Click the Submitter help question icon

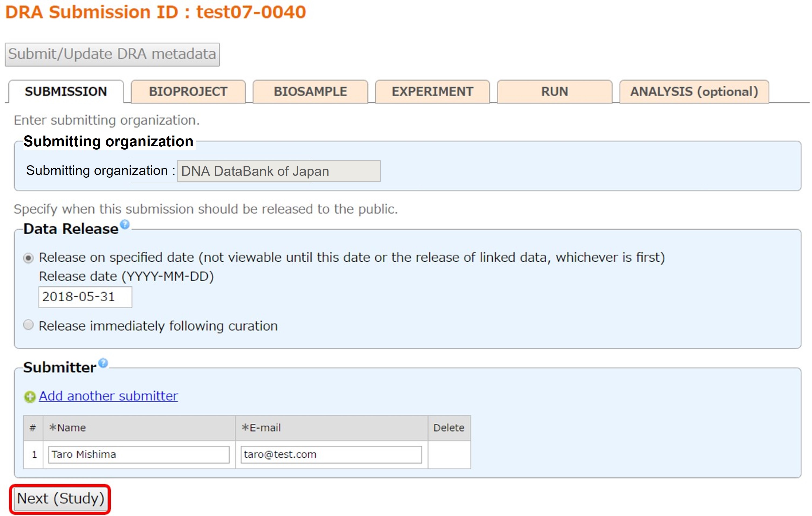[x=103, y=363]
